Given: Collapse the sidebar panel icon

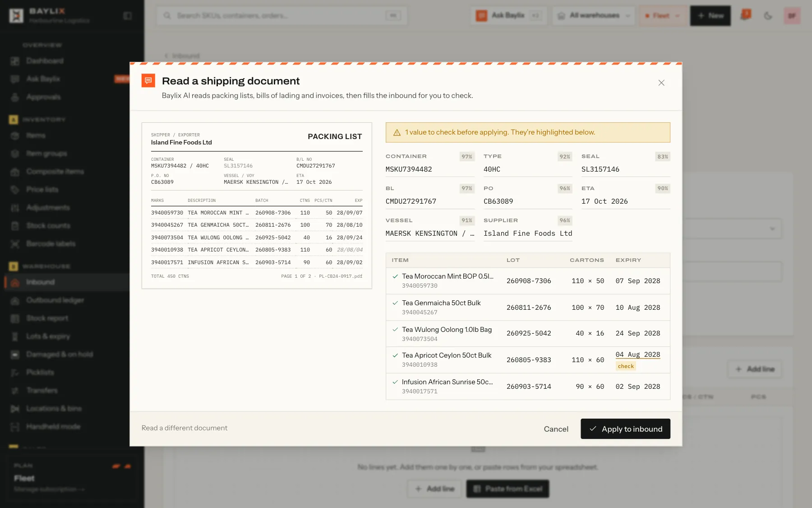Looking at the screenshot, I should pyautogui.click(x=128, y=16).
